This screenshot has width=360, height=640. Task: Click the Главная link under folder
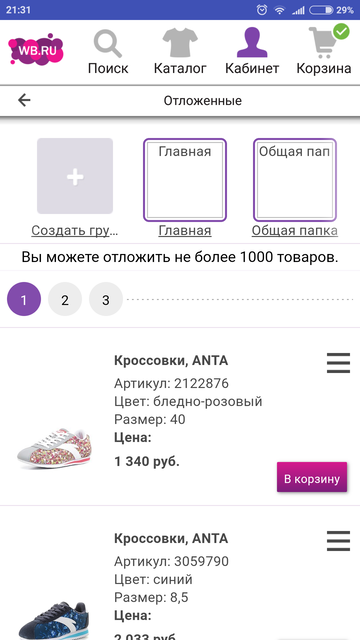[184, 231]
